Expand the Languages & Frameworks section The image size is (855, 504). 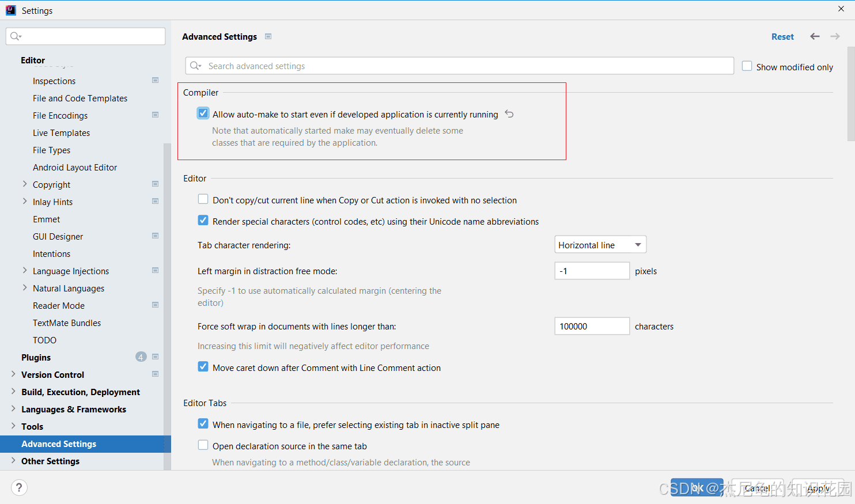(13, 409)
